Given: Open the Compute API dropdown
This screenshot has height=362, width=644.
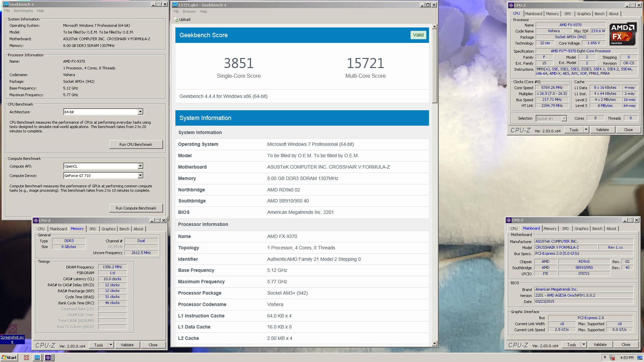Looking at the screenshot, I should pyautogui.click(x=141, y=166).
